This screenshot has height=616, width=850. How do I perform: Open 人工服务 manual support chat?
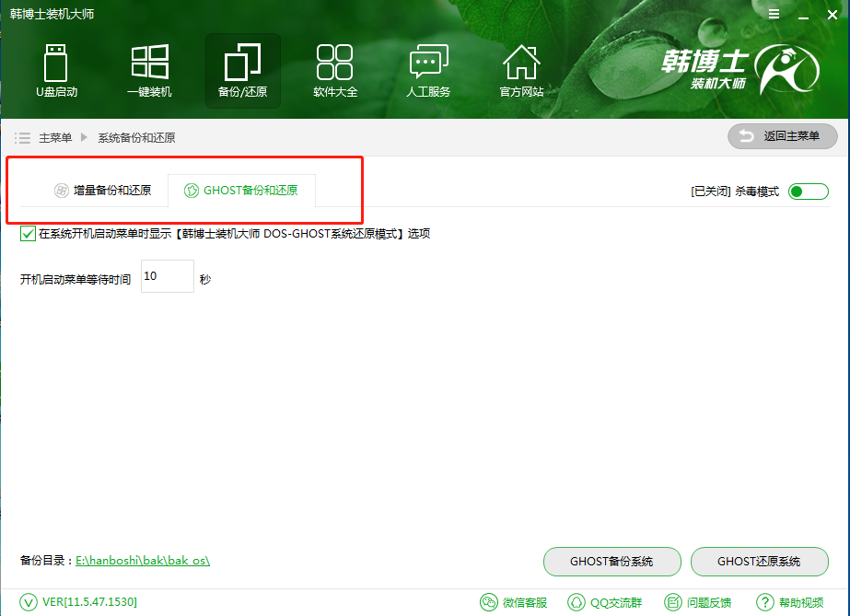point(428,71)
